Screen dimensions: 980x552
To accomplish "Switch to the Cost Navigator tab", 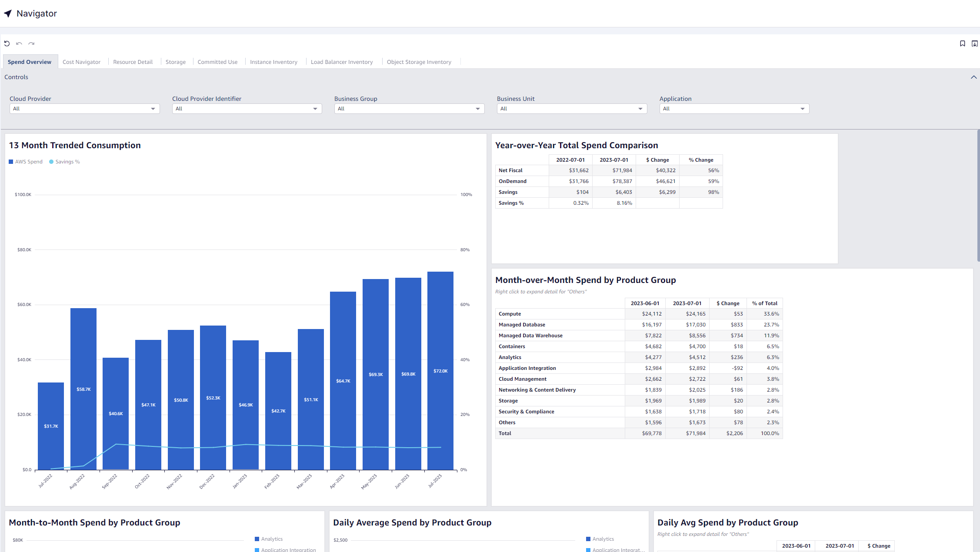I will click(x=81, y=62).
